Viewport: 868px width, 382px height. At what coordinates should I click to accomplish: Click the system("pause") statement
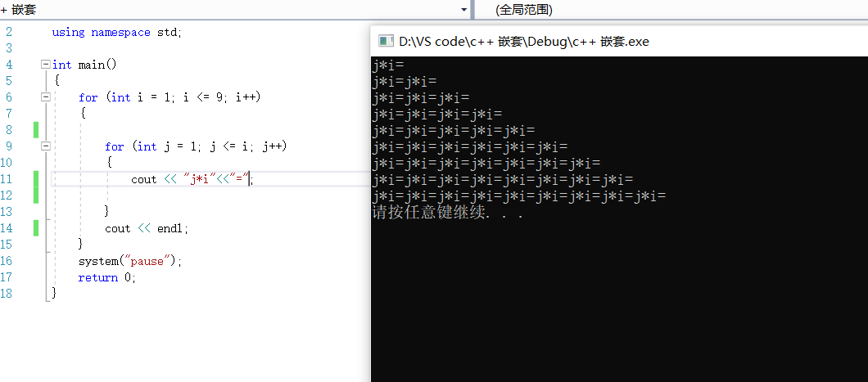point(129,261)
